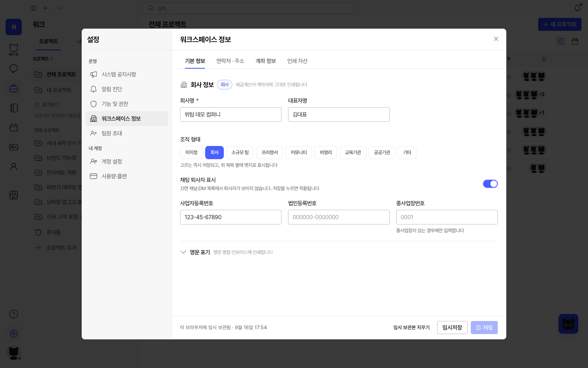Toggle the 채팅 퇴사자 표시 switch

[490, 184]
